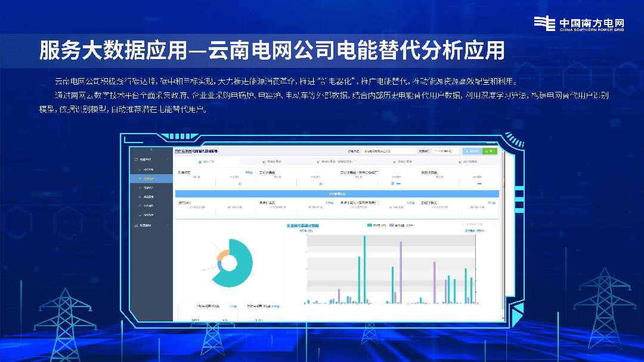Click the light blue button in the dashboard header
The image size is (644, 362).
(x=472, y=151)
